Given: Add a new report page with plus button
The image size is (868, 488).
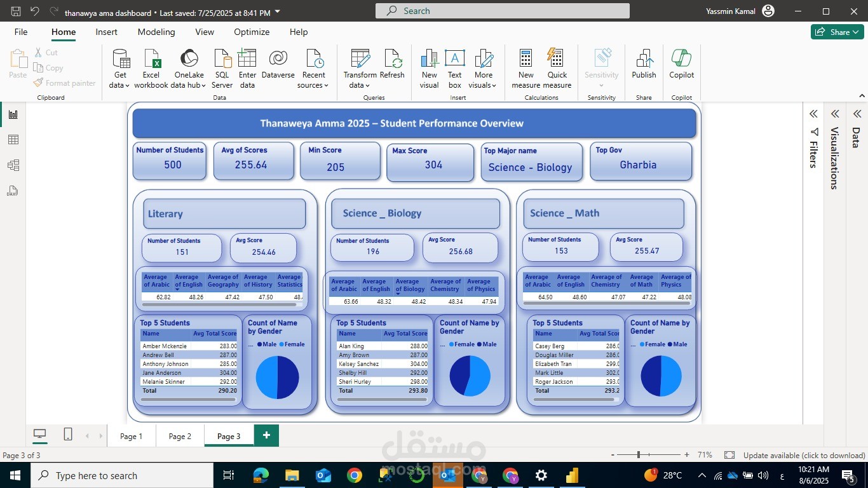Looking at the screenshot, I should coord(266,435).
